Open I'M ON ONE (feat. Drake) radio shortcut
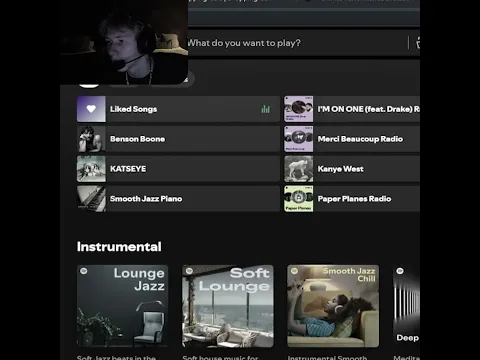480x360 pixels. [352, 109]
